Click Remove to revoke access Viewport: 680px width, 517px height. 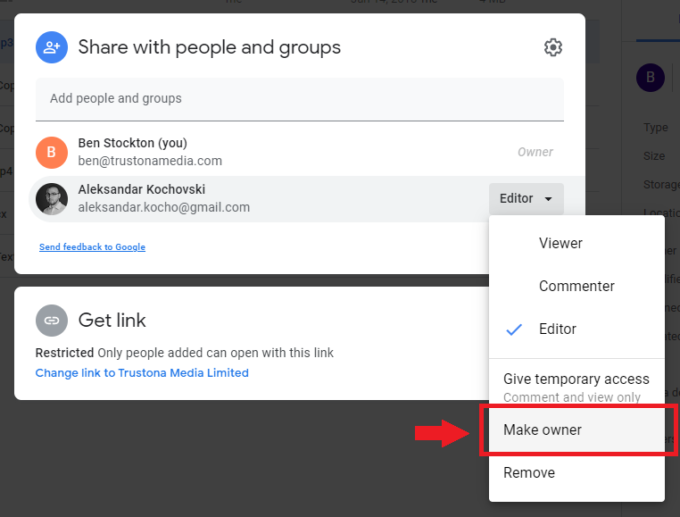click(x=529, y=473)
